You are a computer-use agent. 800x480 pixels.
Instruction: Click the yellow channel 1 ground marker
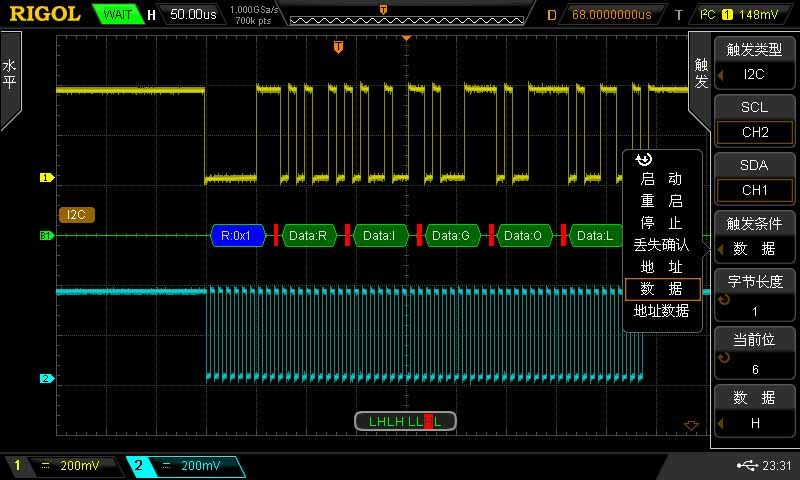point(45,178)
